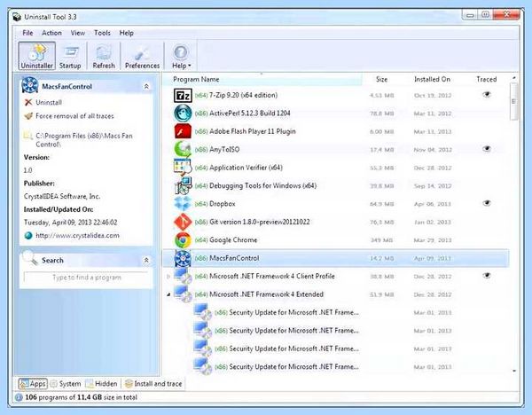Switch to the System tab
The image size is (532, 415).
[66, 384]
